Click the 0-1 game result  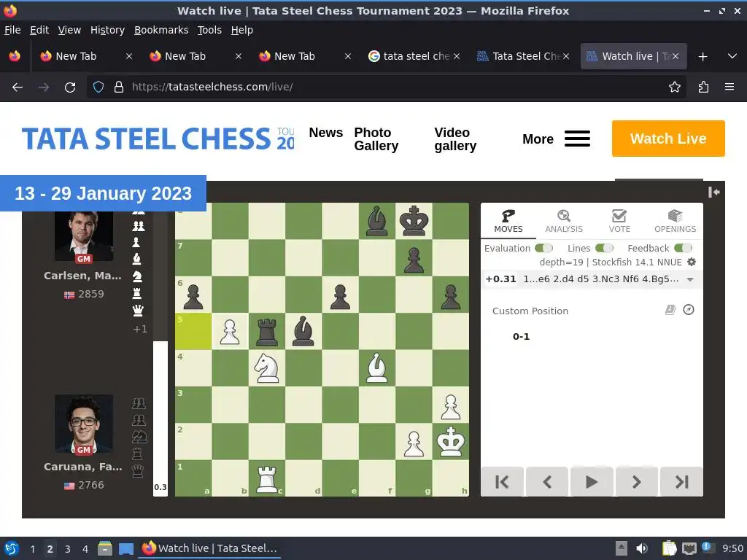[521, 336]
